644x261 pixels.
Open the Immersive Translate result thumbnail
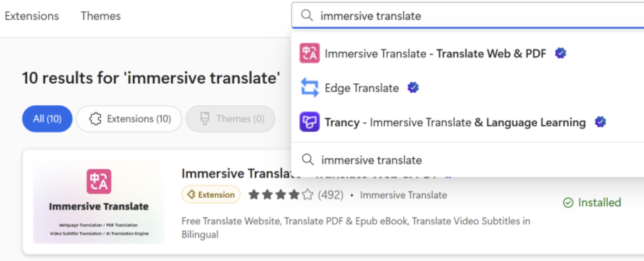pyautogui.click(x=99, y=202)
